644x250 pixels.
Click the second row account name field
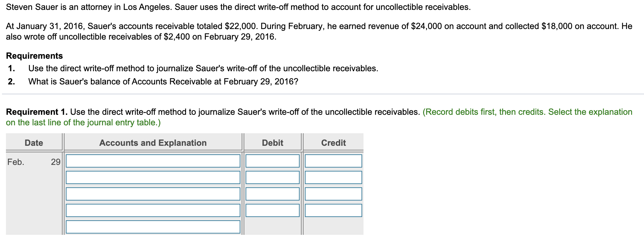(x=153, y=177)
